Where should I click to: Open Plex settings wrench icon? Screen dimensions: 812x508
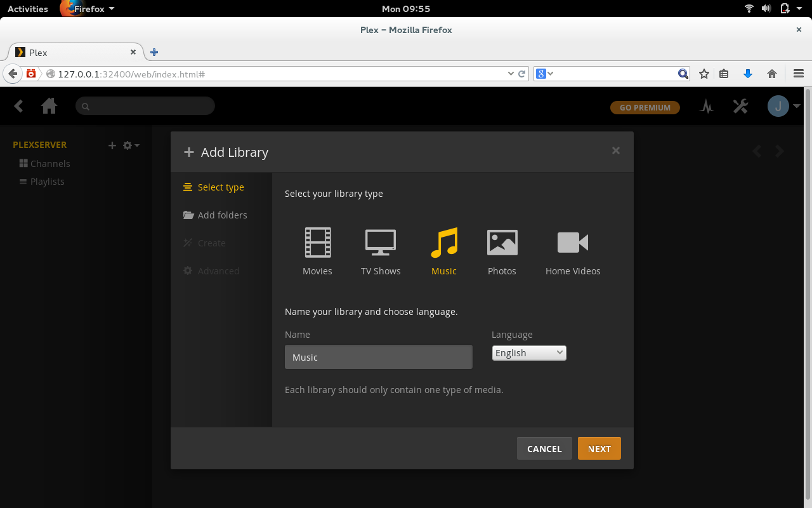740,106
